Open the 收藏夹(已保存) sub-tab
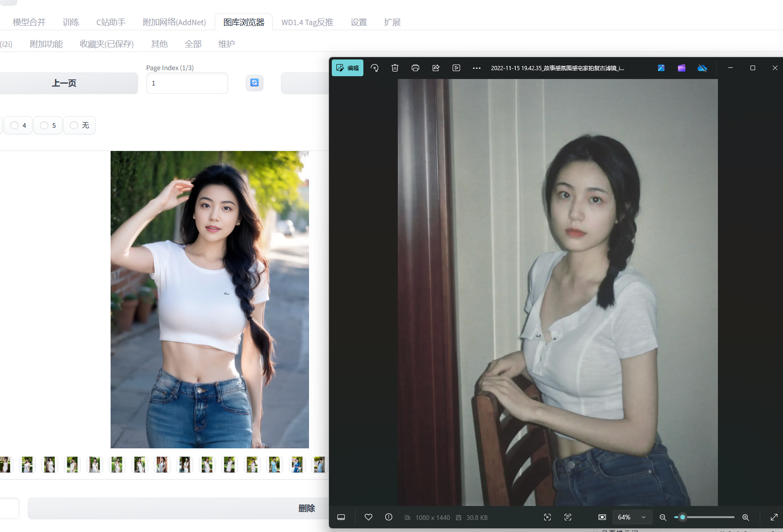 pyautogui.click(x=106, y=44)
